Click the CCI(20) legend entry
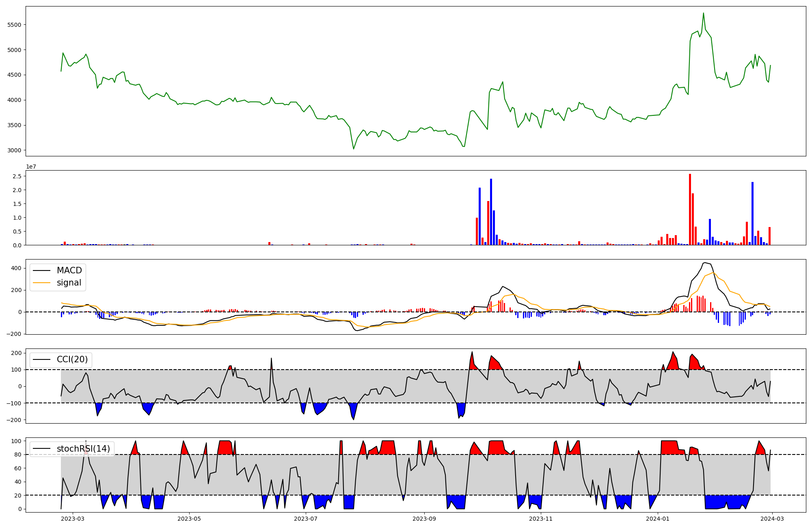Image resolution: width=812 pixels, height=528 pixels. click(x=72, y=359)
